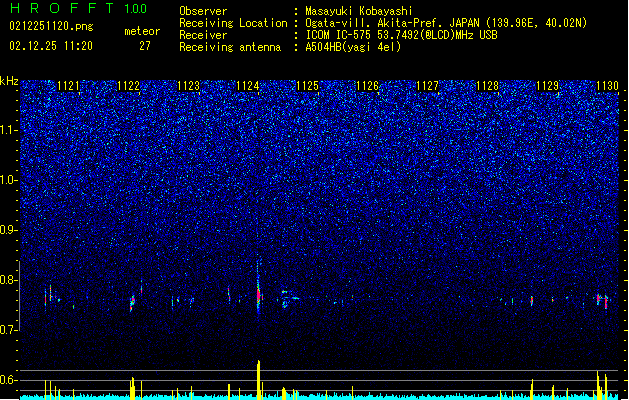Click the ICOM IC-575 receiver text
The width and height of the screenshot is (629, 400).
[x=401, y=35]
